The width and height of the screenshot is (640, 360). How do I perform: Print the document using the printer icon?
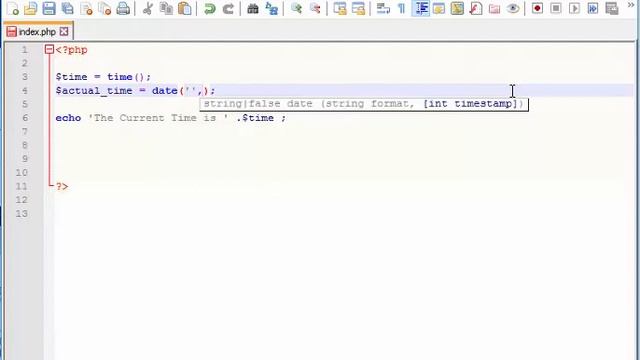pyautogui.click(x=123, y=9)
